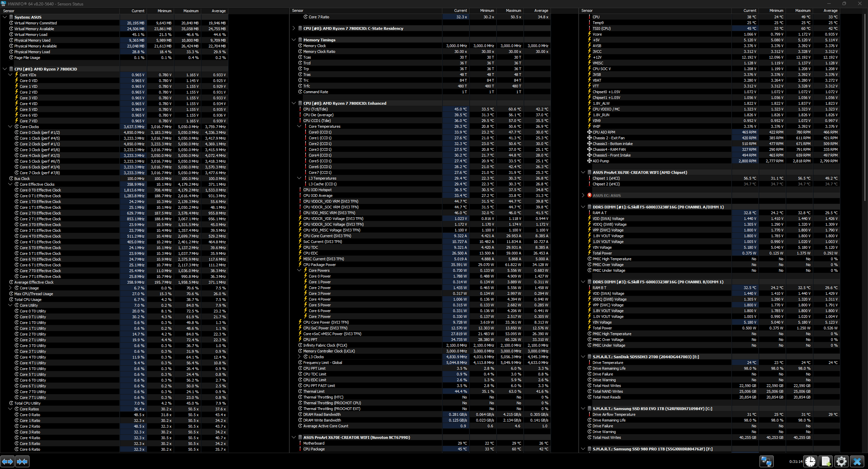The width and height of the screenshot is (868, 469).
Task: Click the Average column header in right panel
Action: point(830,11)
